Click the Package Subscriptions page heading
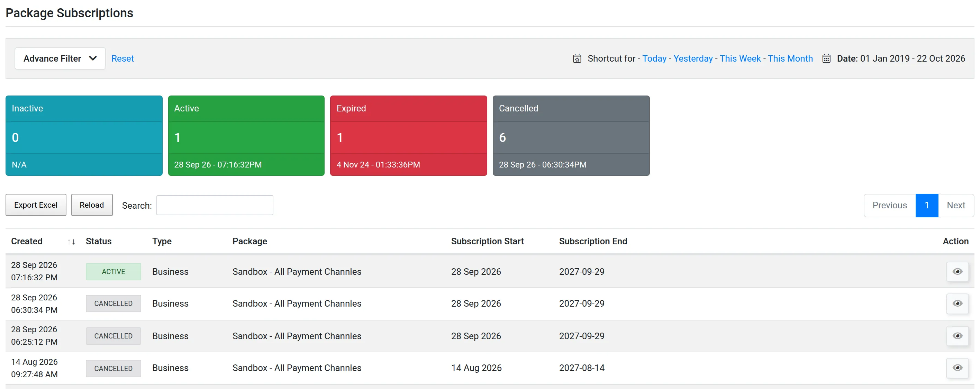 tap(69, 13)
